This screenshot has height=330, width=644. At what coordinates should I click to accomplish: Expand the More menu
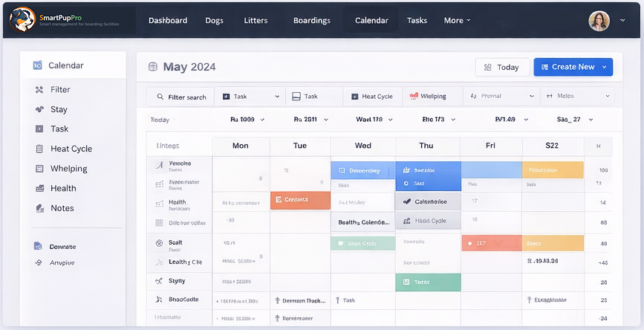point(457,20)
